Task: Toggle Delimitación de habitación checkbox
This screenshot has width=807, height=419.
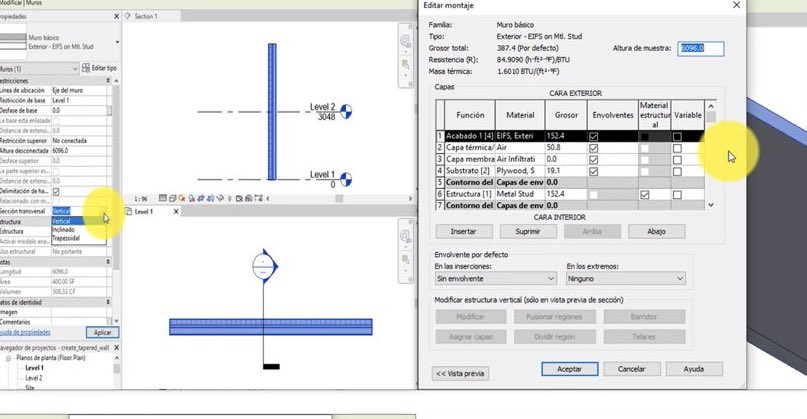Action: 56,191
